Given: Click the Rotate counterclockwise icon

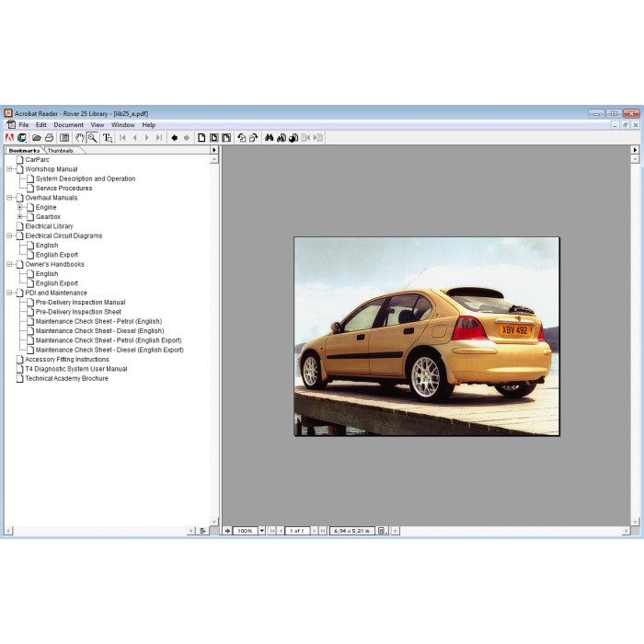Looking at the screenshot, I should (x=241, y=138).
